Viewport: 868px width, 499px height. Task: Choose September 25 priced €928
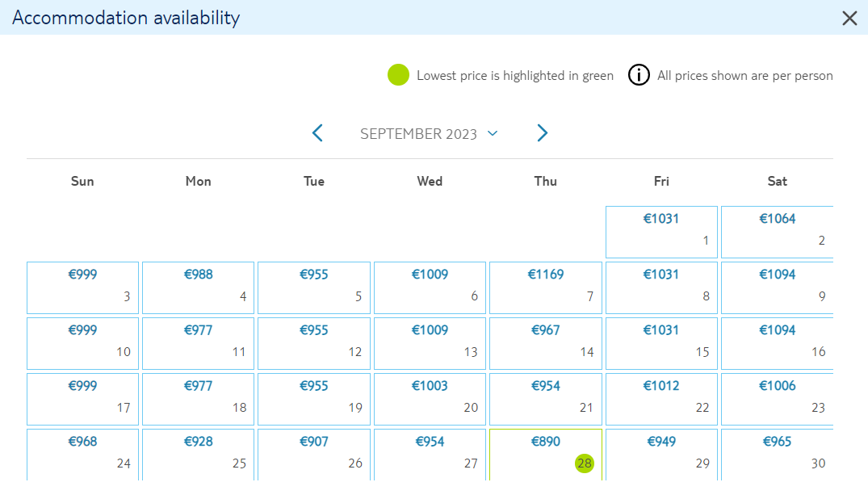pos(198,454)
